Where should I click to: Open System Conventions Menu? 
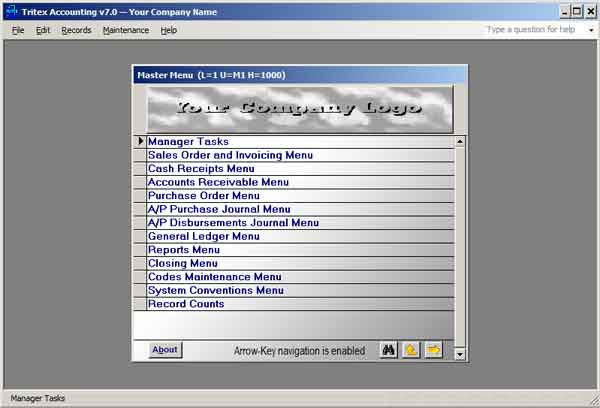(x=300, y=290)
